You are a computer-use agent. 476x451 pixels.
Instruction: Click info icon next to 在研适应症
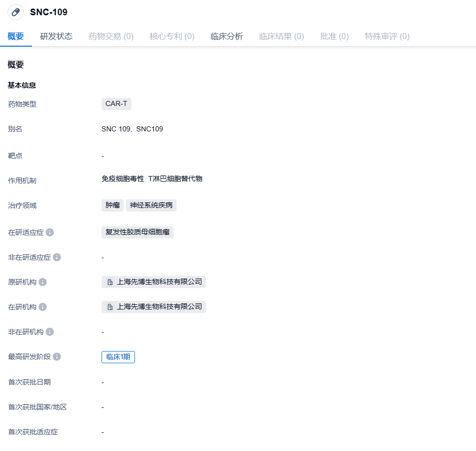(50, 232)
